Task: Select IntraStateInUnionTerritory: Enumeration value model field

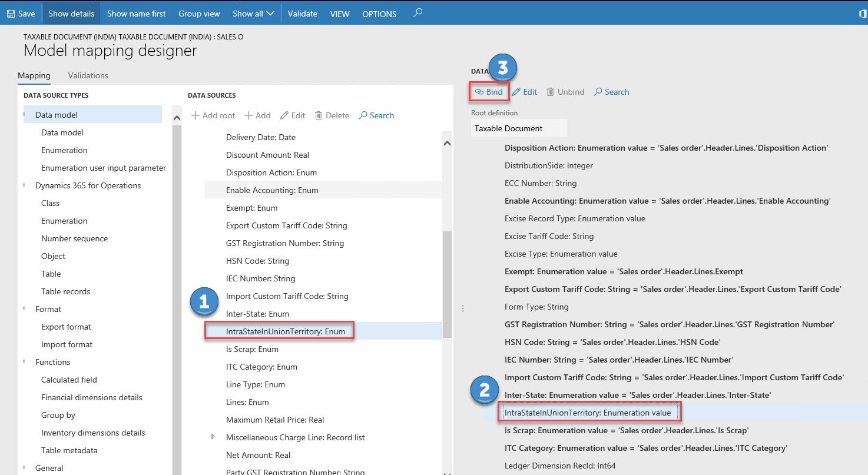Action: pos(588,413)
